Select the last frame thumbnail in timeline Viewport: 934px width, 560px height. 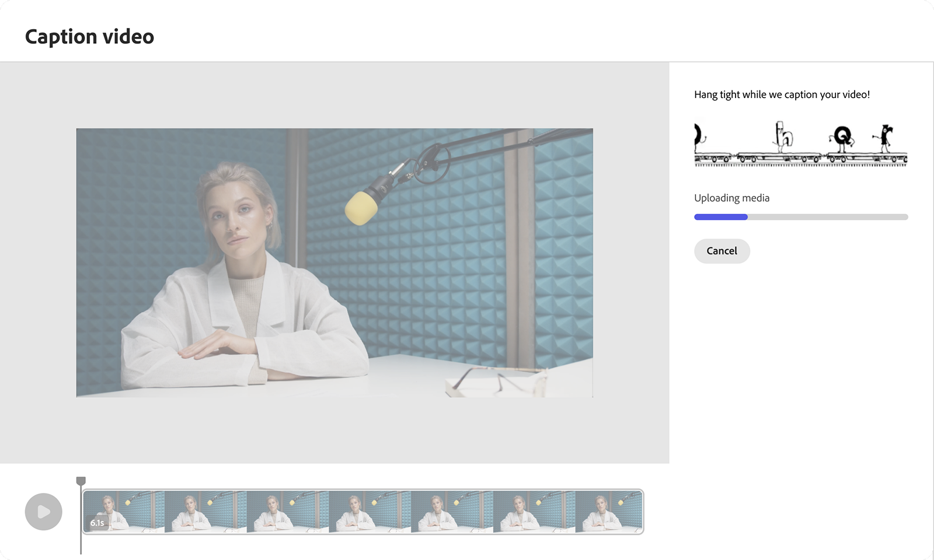(608, 512)
